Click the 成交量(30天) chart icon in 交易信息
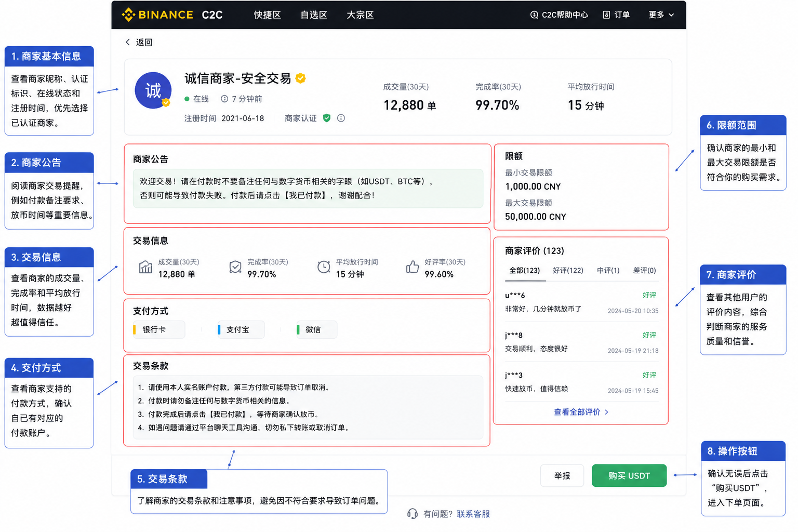This screenshot has height=532, width=798. point(145,267)
